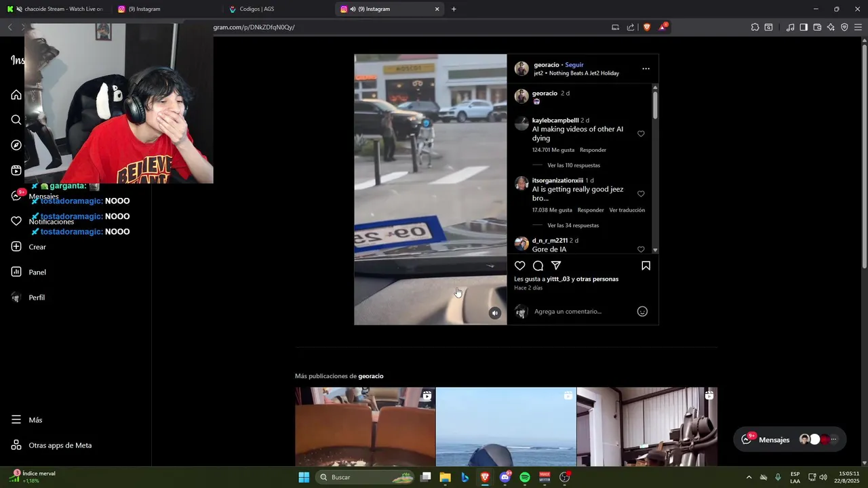Open Leo AI sparkle icon
This screenshot has height=488, width=868.
[x=831, y=27]
